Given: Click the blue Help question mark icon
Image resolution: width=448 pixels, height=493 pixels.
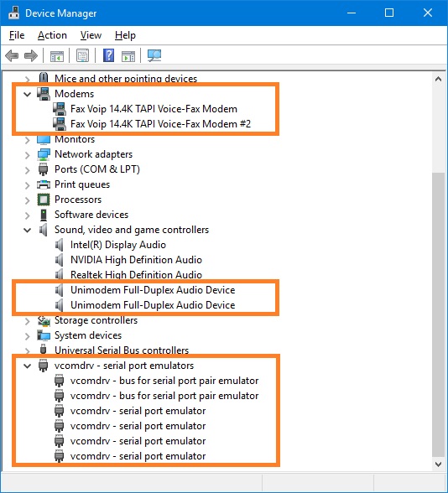Looking at the screenshot, I should pos(108,55).
